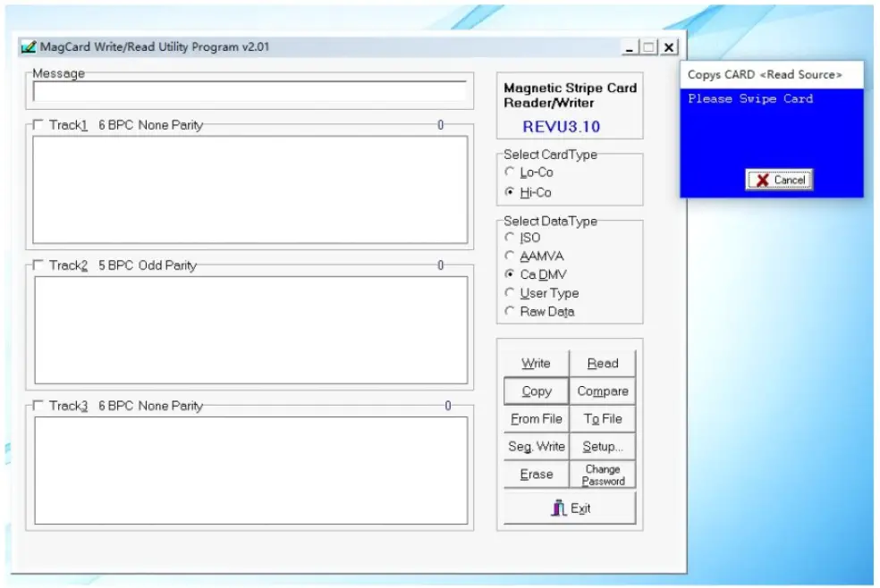Select the Raw Data option
This screenshot has height=588, width=880.
tap(509, 311)
